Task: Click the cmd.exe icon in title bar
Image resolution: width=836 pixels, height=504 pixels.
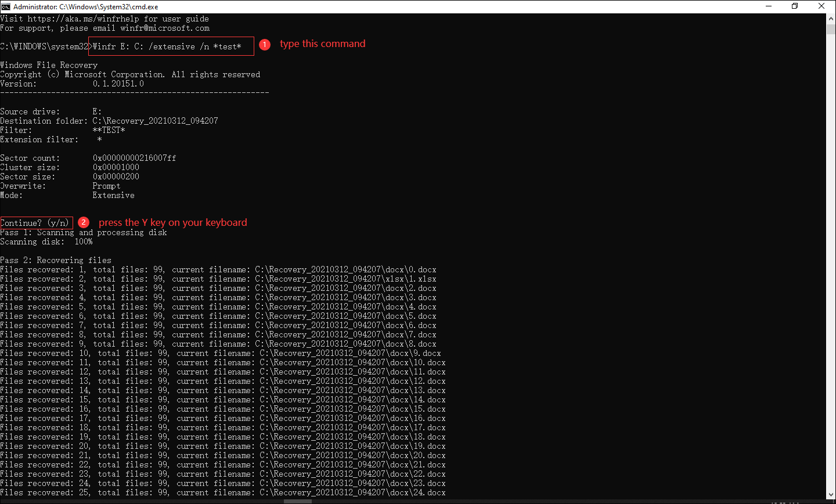Action: 6,6
